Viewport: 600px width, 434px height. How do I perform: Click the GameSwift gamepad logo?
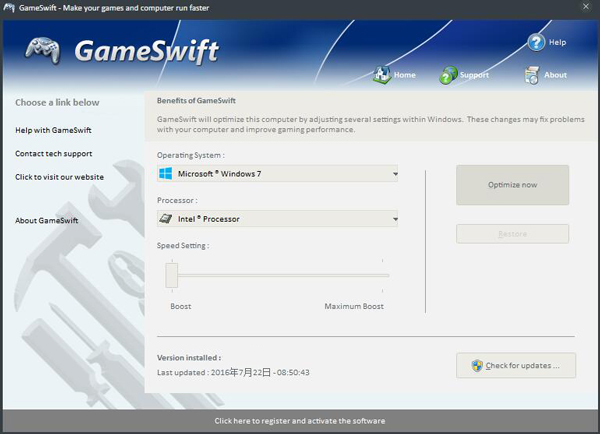point(42,50)
